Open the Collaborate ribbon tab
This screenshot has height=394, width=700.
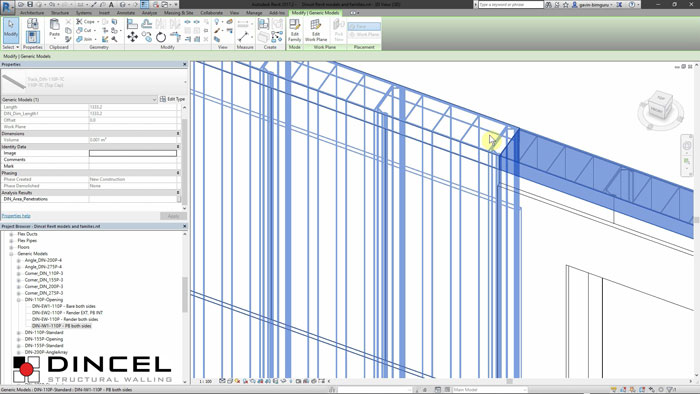coord(211,13)
